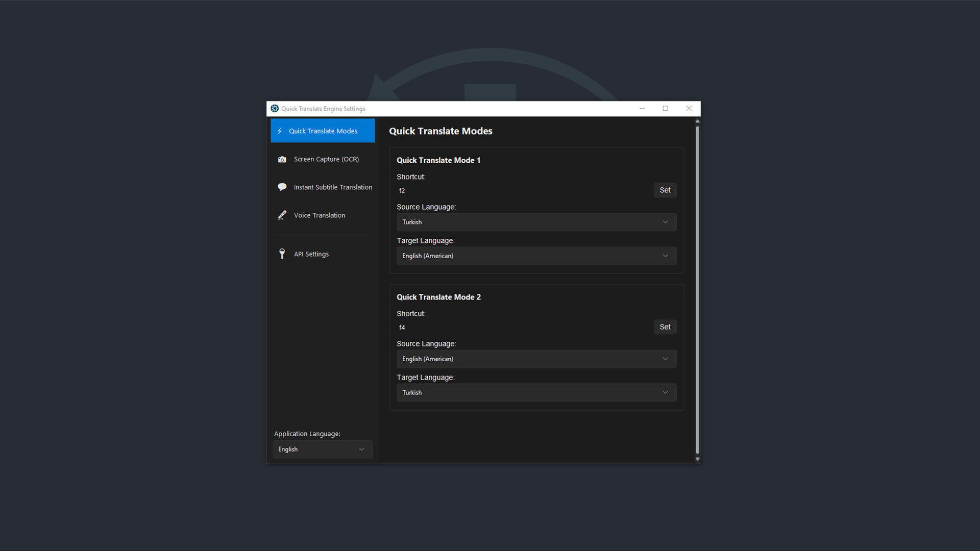
Task: Open Mode 2 Source Language dropdown
Action: 536,359
